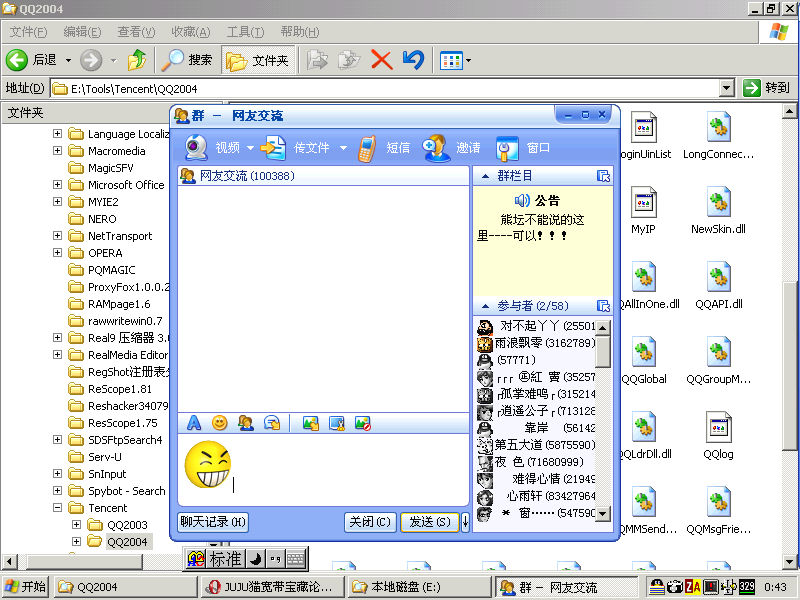
Task: Click the 发送(S) send button
Action: pos(430,522)
